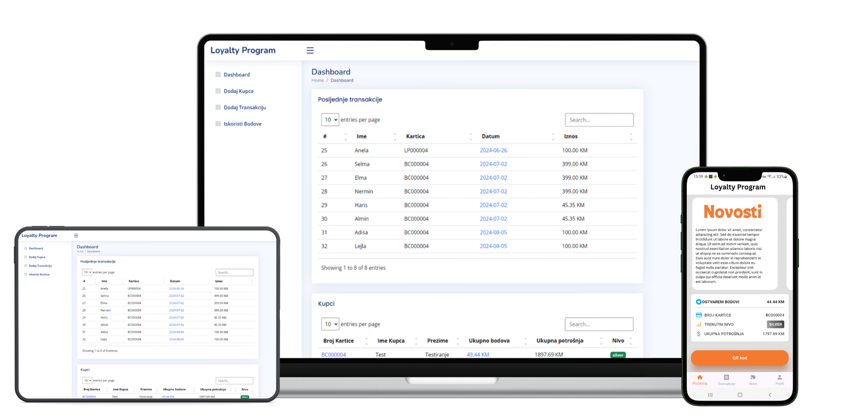
Task: Open Dashboard in the laptop sidebar
Action: tap(236, 75)
